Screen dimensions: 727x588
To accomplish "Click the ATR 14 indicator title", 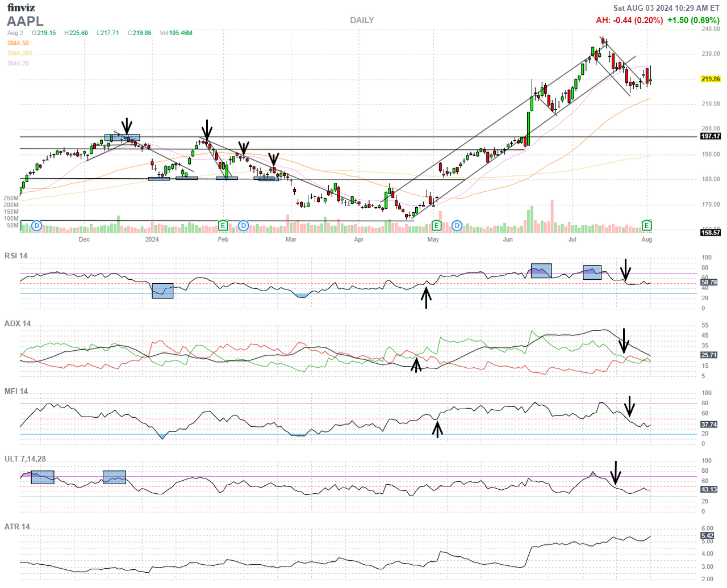I will click(17, 527).
